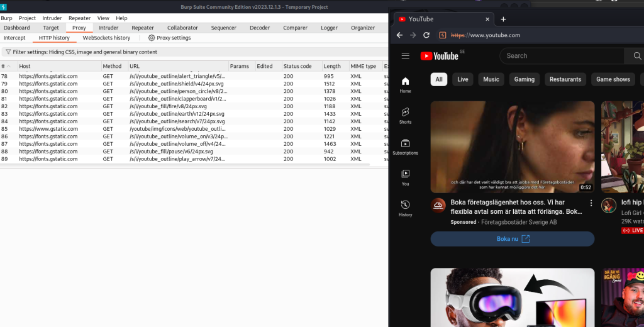Open the YouTube hamburger guide menu
The height and width of the screenshot is (327, 644).
(x=406, y=56)
